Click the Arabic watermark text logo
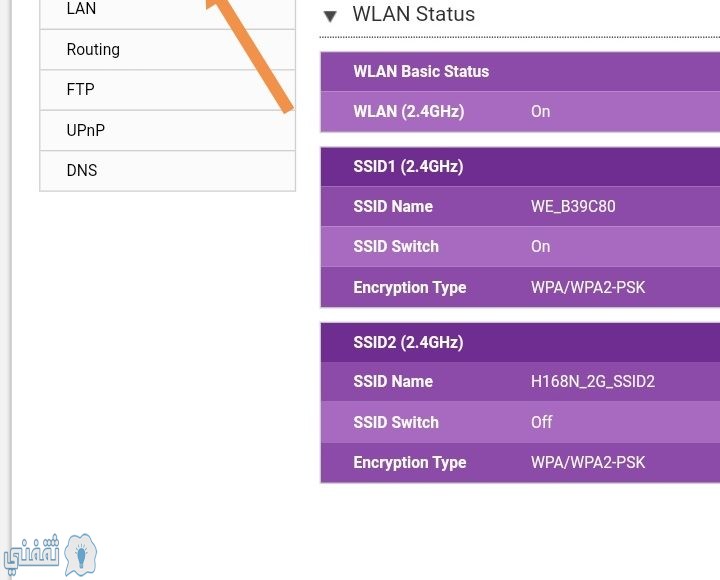 (31, 555)
